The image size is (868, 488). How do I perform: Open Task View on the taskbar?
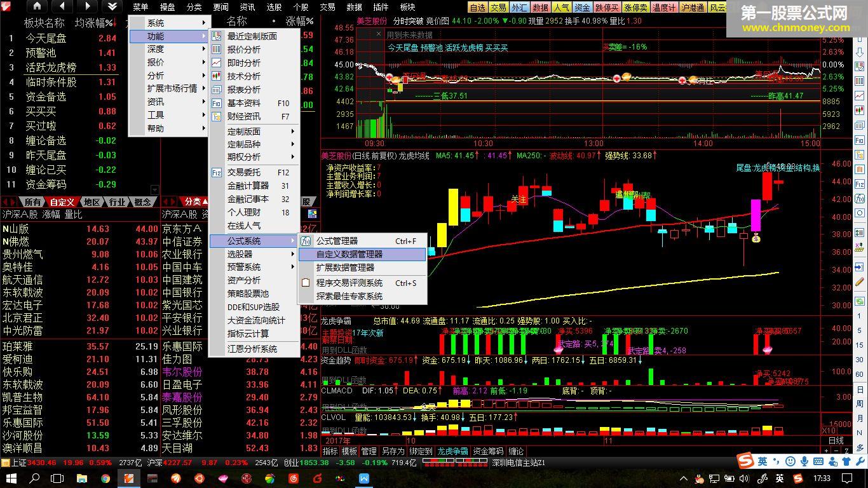(57, 478)
